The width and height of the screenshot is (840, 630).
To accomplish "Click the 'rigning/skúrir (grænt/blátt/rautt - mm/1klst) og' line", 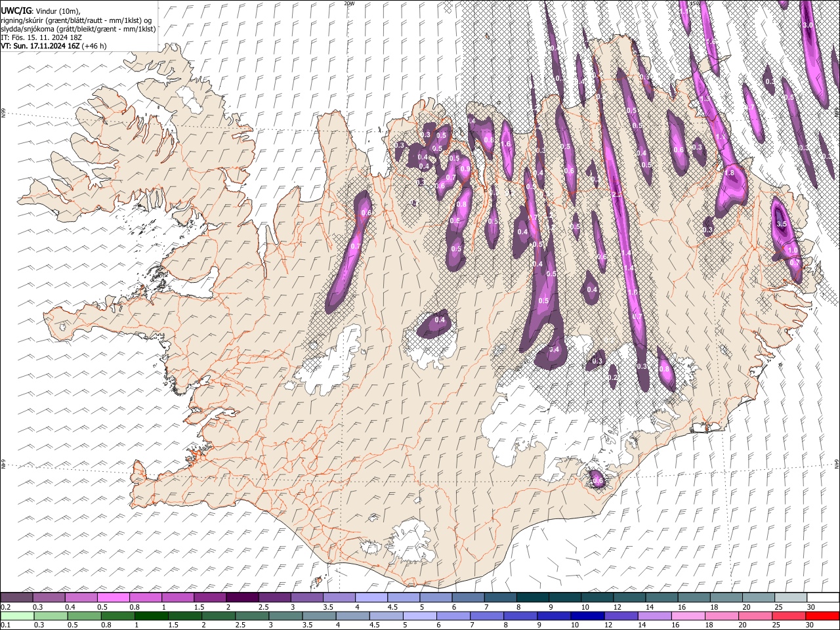I will pos(76,20).
